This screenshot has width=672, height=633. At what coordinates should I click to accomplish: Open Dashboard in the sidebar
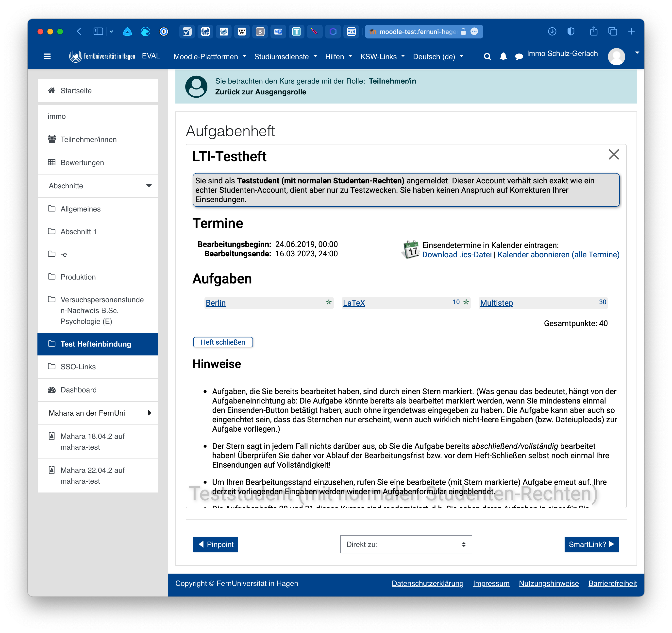[x=98, y=390]
